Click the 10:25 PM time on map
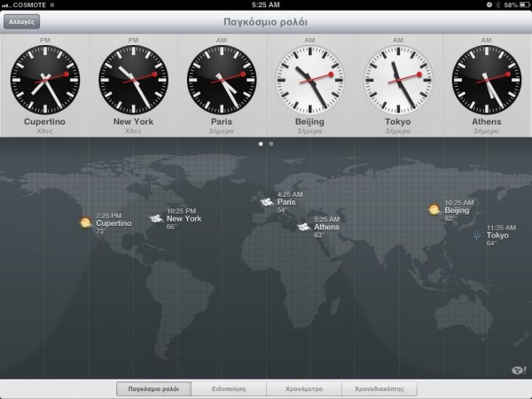The height and width of the screenshot is (399, 532). 181,211
